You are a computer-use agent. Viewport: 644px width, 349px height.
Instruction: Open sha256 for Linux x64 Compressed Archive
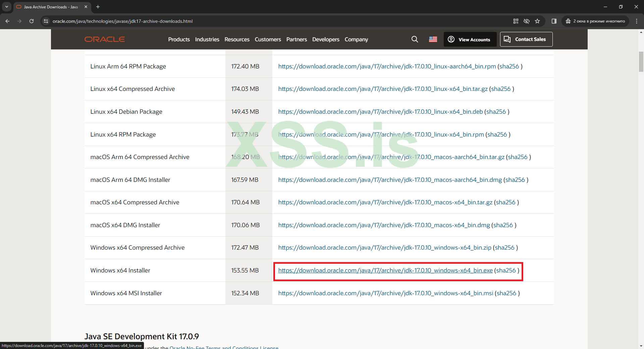click(501, 89)
